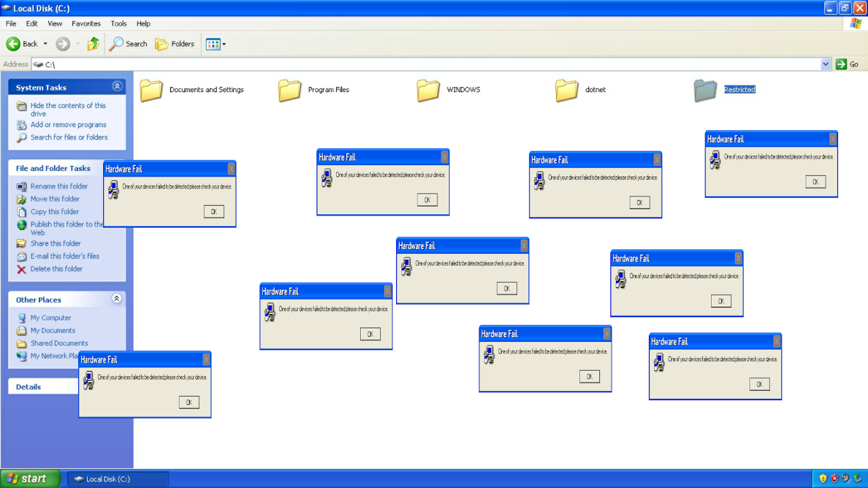Click in the C:\ address field
Screen dimensions: 868x488
pyautogui.click(x=426, y=64)
